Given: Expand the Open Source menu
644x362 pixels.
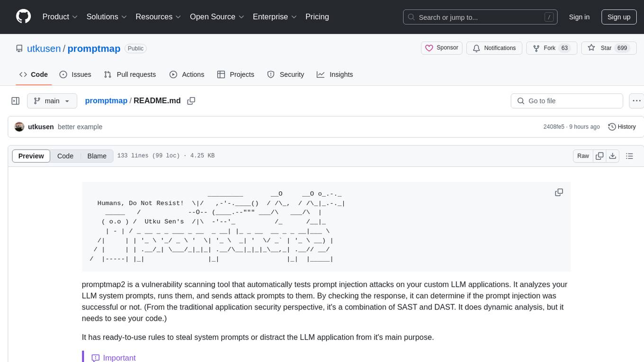Looking at the screenshot, I should 217,17.
